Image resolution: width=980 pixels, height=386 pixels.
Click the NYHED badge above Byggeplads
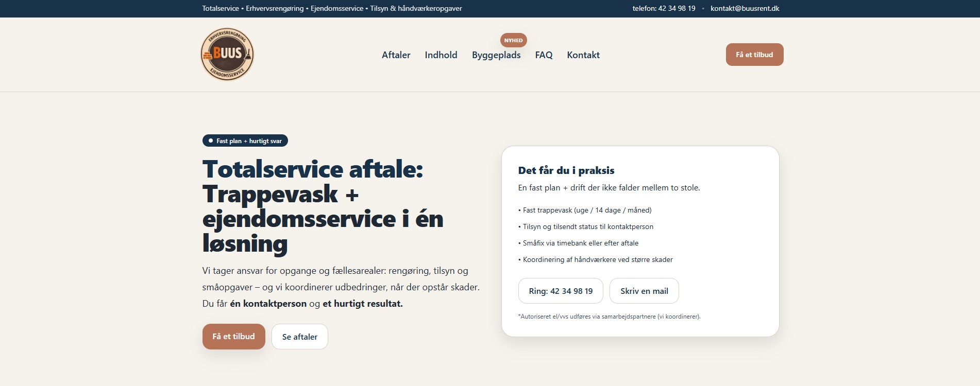[x=513, y=40]
